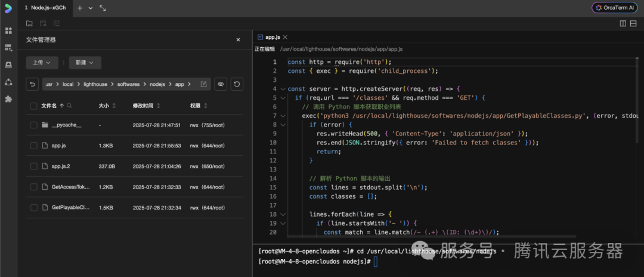Go back with the return arrow button
644x277 pixels.
(x=32, y=84)
